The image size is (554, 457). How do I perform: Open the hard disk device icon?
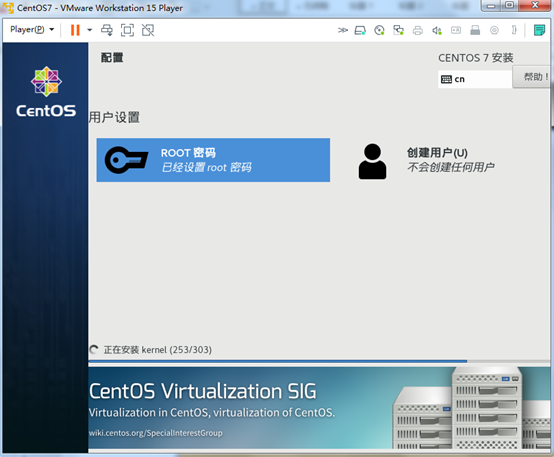360,30
